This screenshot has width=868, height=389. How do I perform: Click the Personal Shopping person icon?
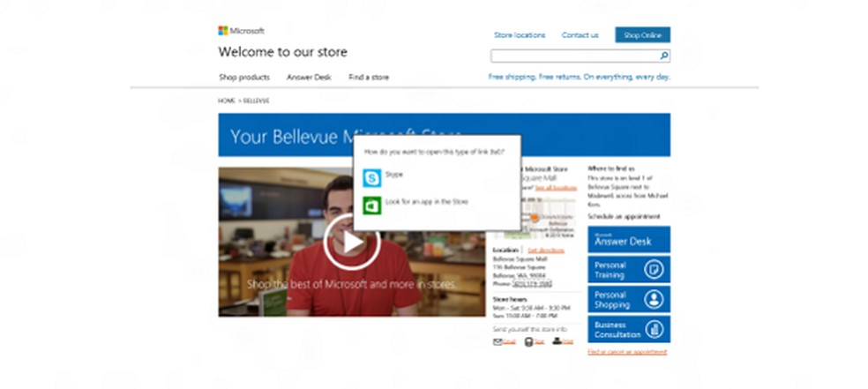click(654, 299)
